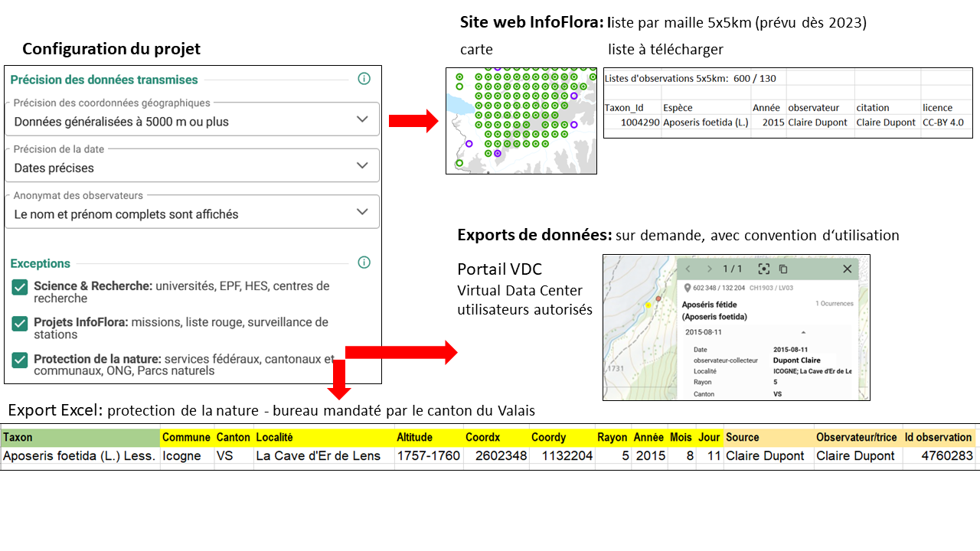Click the Localité column header in Excel export

click(324, 438)
